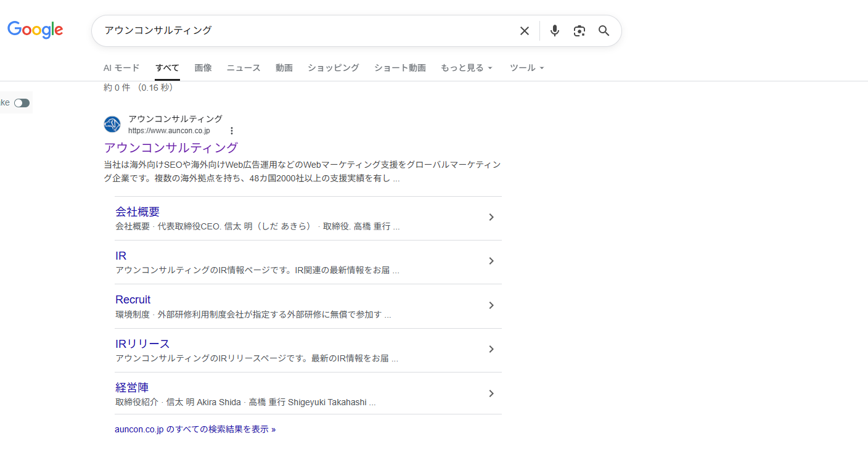Clear the search box with X icon
The height and width of the screenshot is (457, 868).
click(x=524, y=31)
